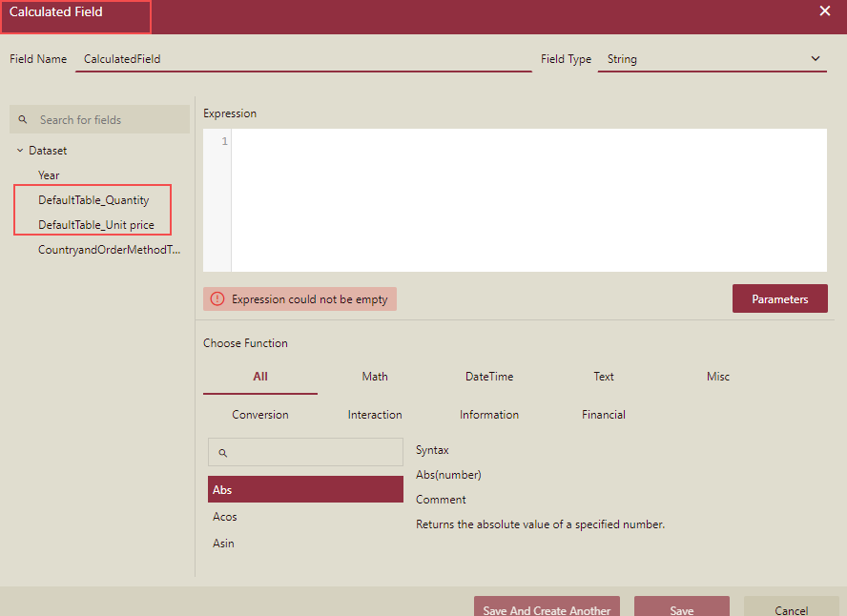The image size is (847, 616).
Task: Switch to the Financial function category
Action: [603, 414]
